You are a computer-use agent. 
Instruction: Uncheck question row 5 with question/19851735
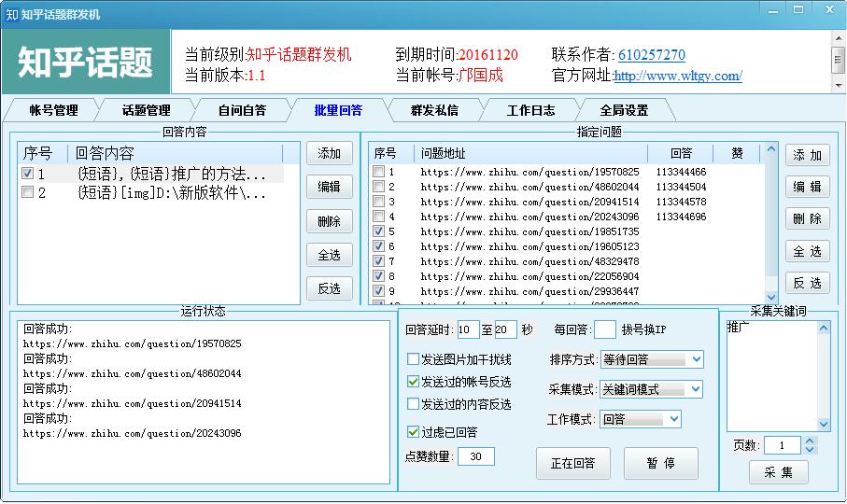[378, 231]
